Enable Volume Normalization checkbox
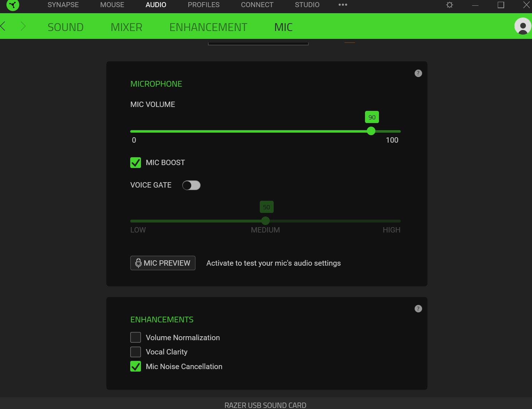The height and width of the screenshot is (409, 532). point(136,337)
